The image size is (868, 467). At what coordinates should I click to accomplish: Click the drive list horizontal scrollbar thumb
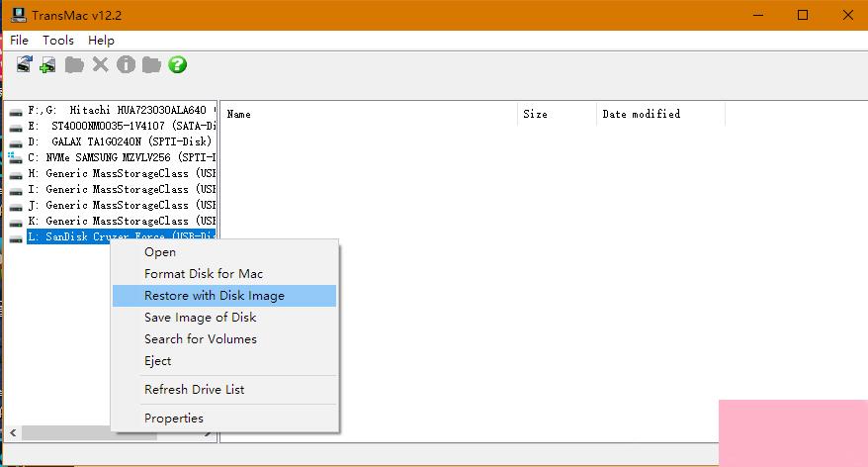(x=66, y=433)
